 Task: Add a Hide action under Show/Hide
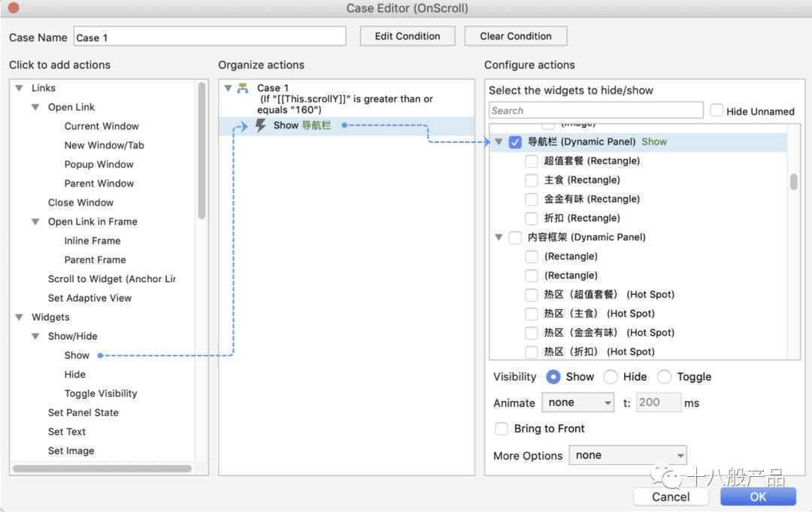click(x=75, y=375)
